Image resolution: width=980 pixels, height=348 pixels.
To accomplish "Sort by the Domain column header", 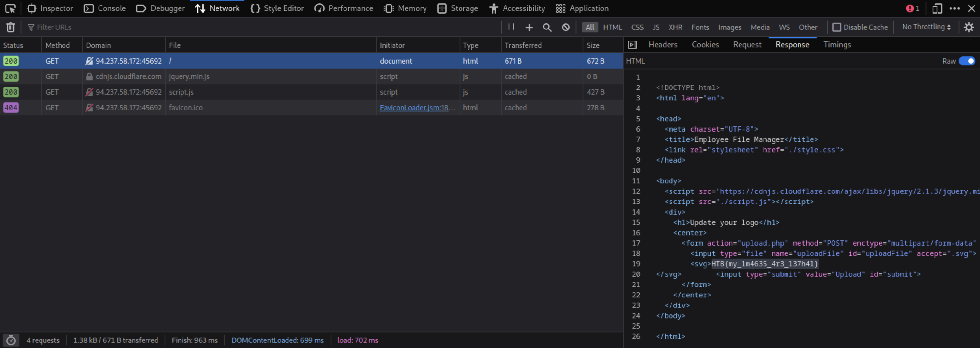I will click(x=124, y=45).
